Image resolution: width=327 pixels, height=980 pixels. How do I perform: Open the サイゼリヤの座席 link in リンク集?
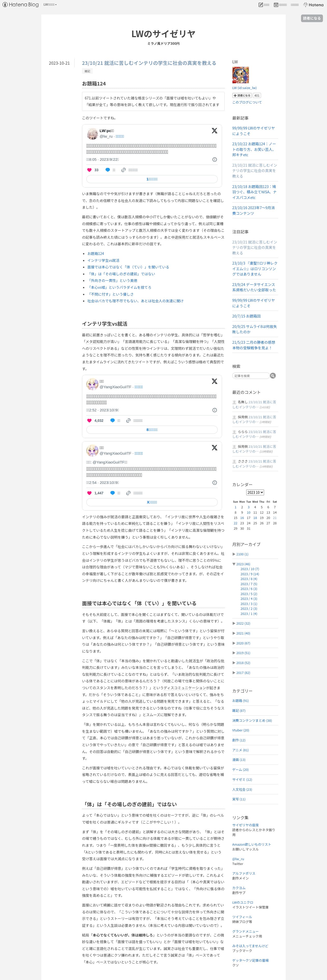coord(246,825)
